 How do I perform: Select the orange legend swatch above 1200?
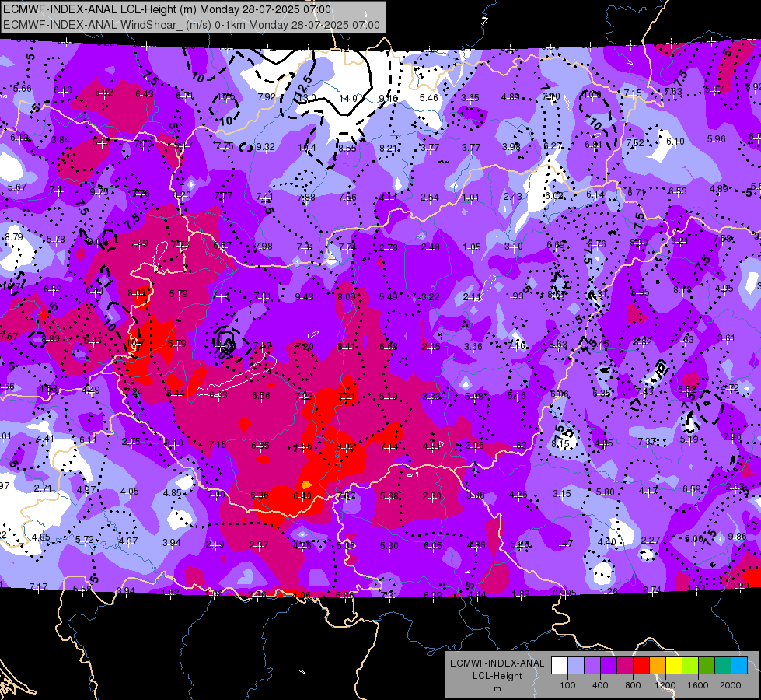pyautogui.click(x=658, y=666)
